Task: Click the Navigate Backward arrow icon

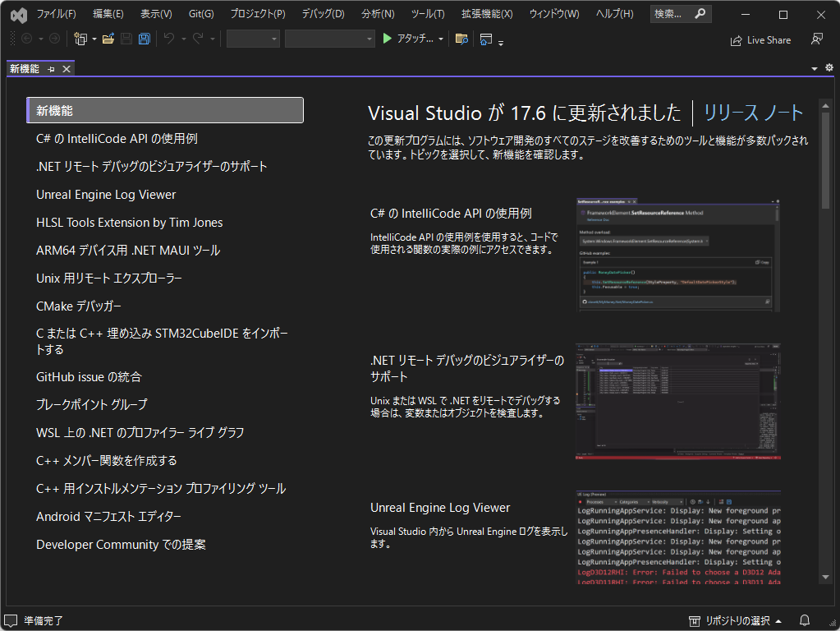Action: click(28, 39)
